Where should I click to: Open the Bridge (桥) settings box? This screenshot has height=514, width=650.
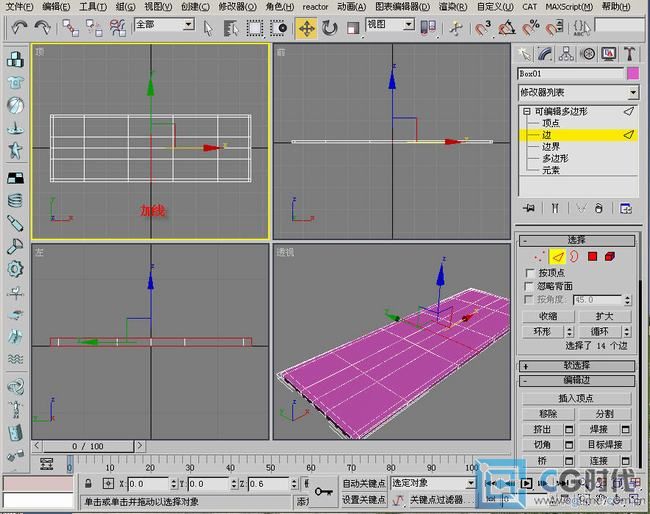pyautogui.click(x=569, y=461)
